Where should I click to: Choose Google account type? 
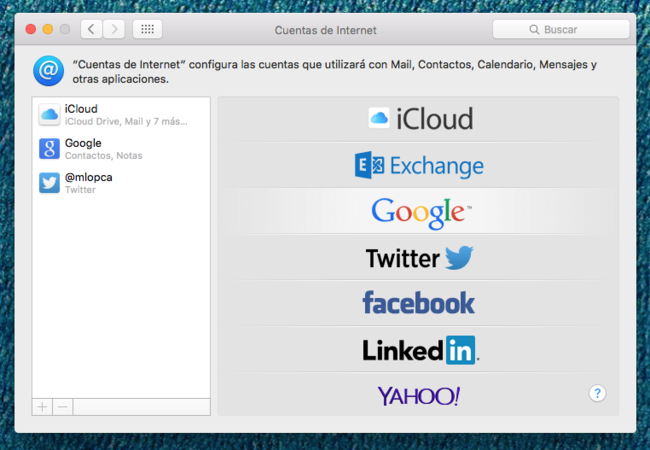pos(418,211)
